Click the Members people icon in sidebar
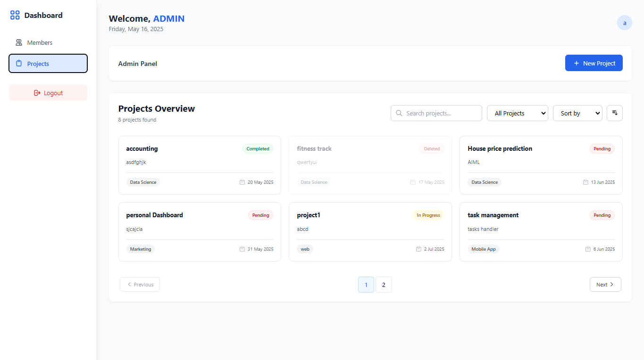 pyautogui.click(x=19, y=42)
